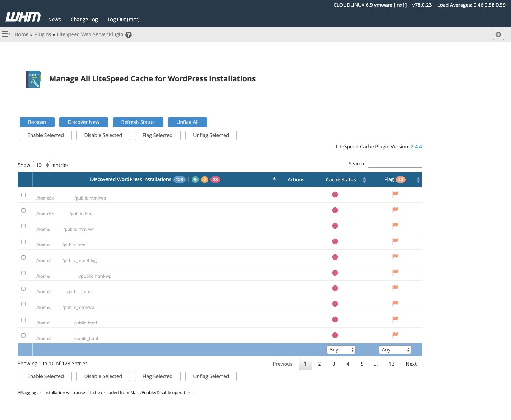Click the Re-scan button
This screenshot has width=511, height=420.
point(37,122)
